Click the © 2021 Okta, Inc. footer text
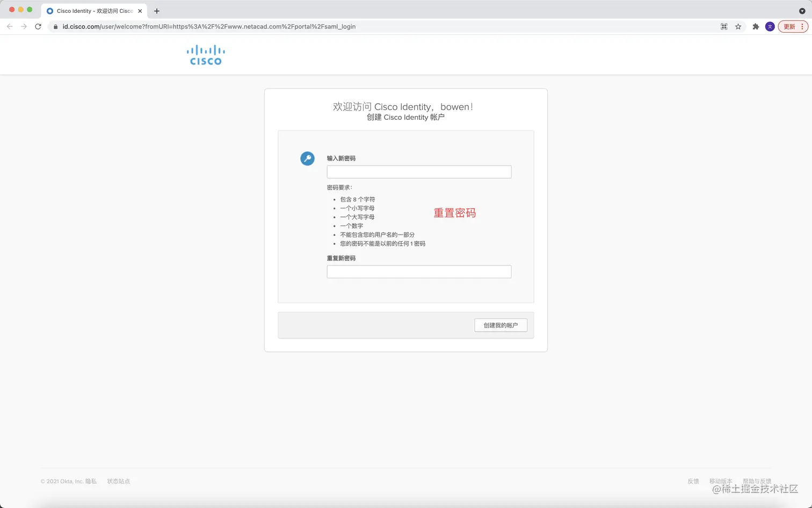Image resolution: width=812 pixels, height=508 pixels. pyautogui.click(x=62, y=481)
